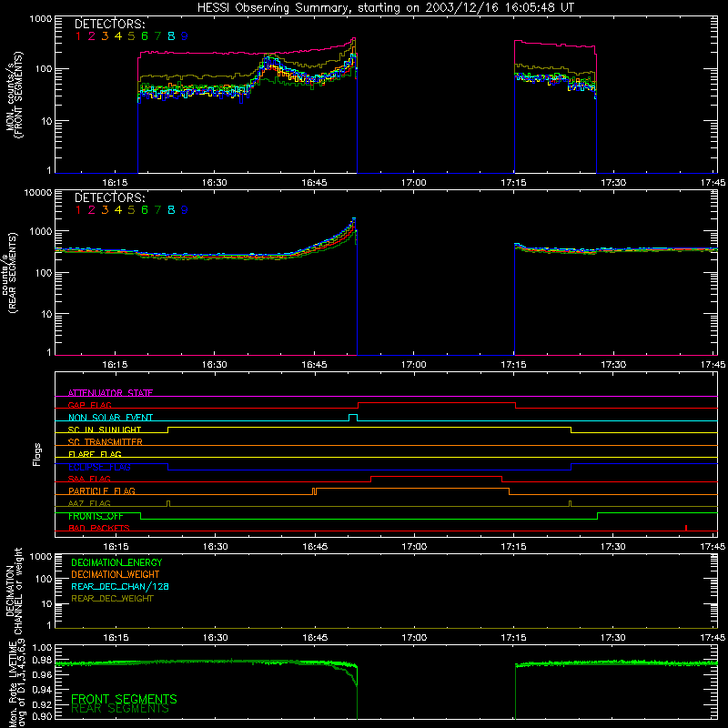Click the REAR_DEC_WEIGHT legend entry
This screenshot has height=728, width=728.
112,599
